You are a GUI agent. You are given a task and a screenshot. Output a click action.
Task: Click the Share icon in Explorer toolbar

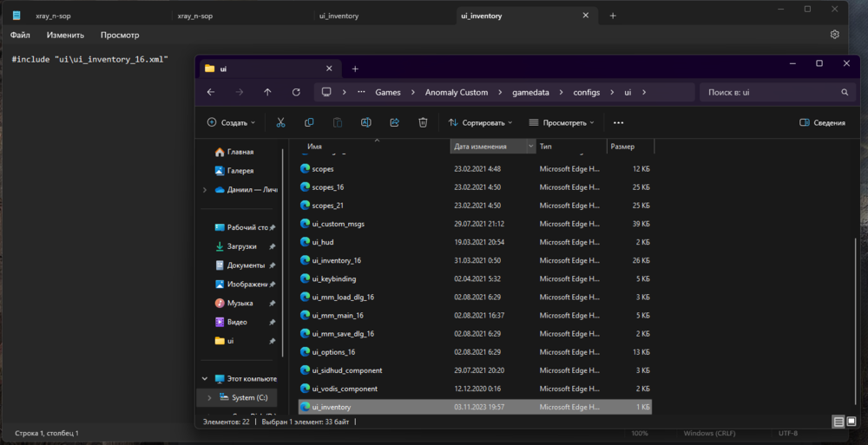tap(394, 123)
